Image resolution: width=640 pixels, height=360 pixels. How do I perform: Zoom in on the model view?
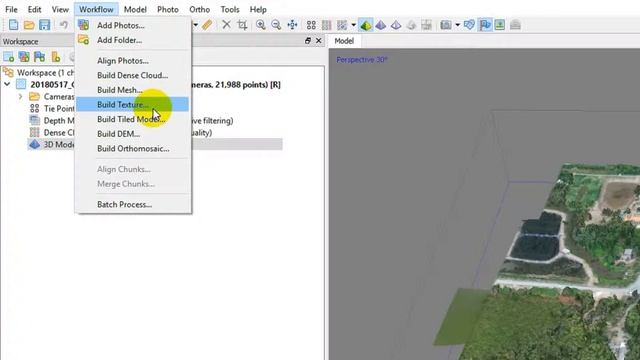tap(260, 25)
